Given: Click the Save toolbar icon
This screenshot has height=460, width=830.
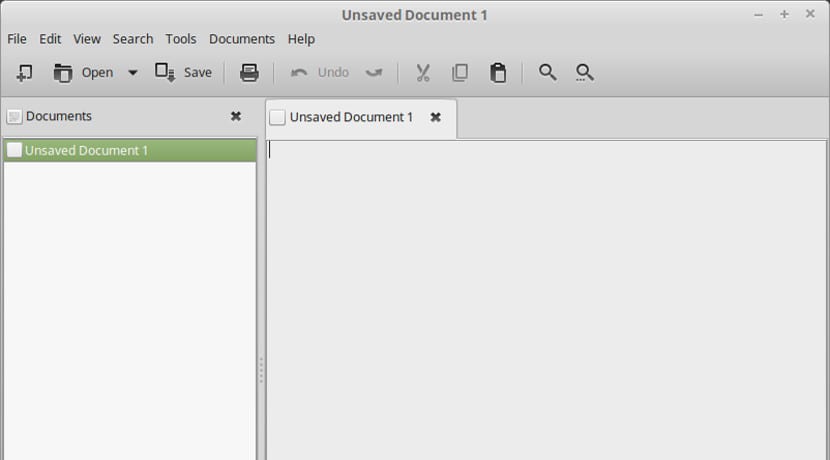Looking at the screenshot, I should pos(165,73).
